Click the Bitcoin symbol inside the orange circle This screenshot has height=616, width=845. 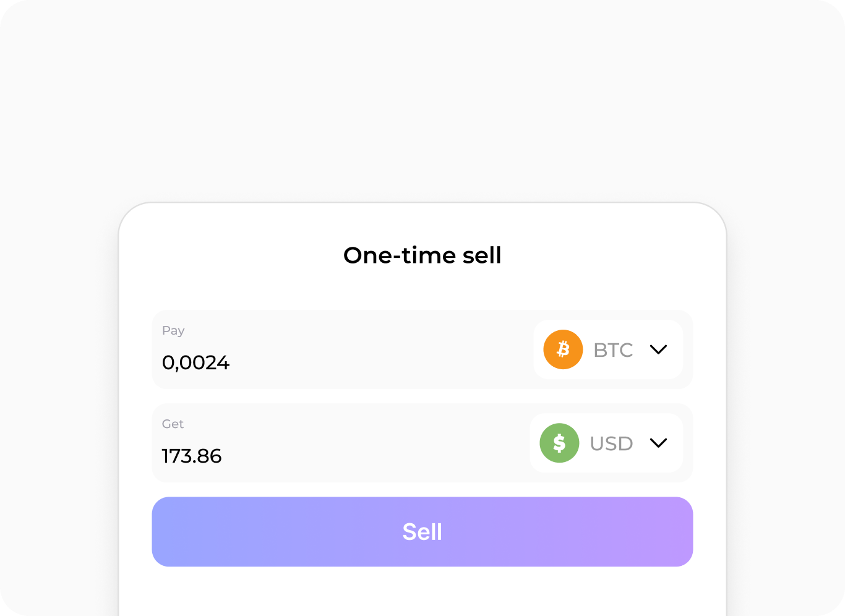(562, 349)
